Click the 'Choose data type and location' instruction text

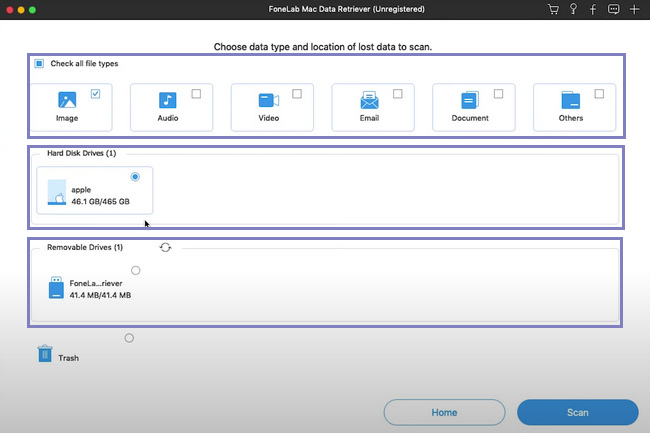click(x=323, y=47)
